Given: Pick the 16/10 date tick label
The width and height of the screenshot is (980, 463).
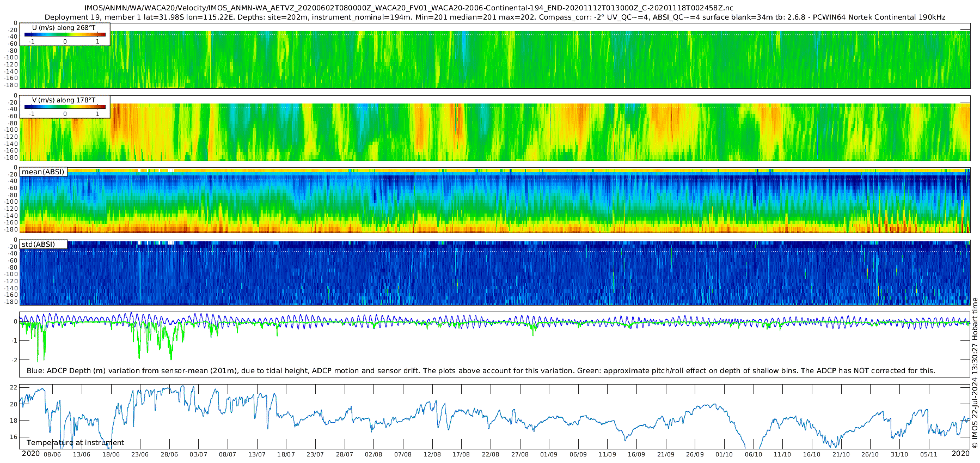Looking at the screenshot, I should click(x=812, y=455).
